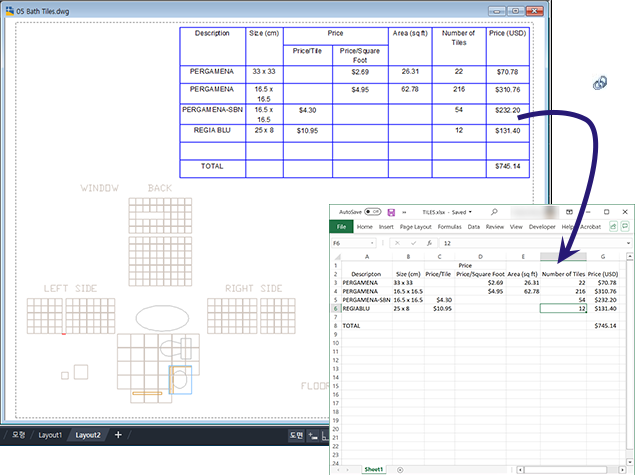
Task: Select cell F6 containing 12
Action: [x=563, y=309]
